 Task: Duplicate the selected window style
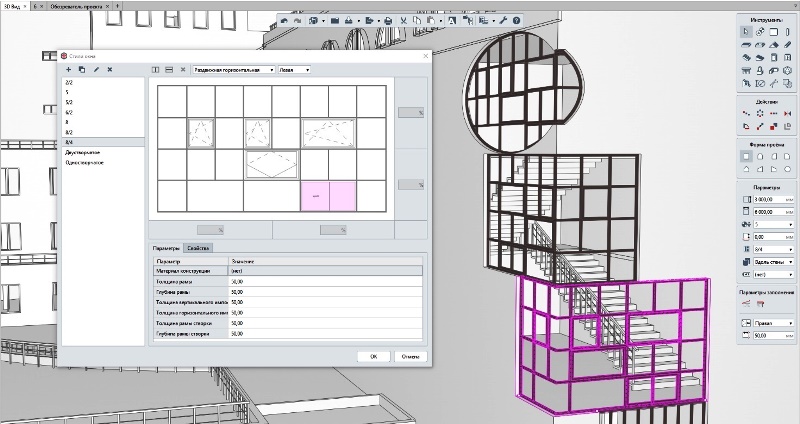point(82,70)
